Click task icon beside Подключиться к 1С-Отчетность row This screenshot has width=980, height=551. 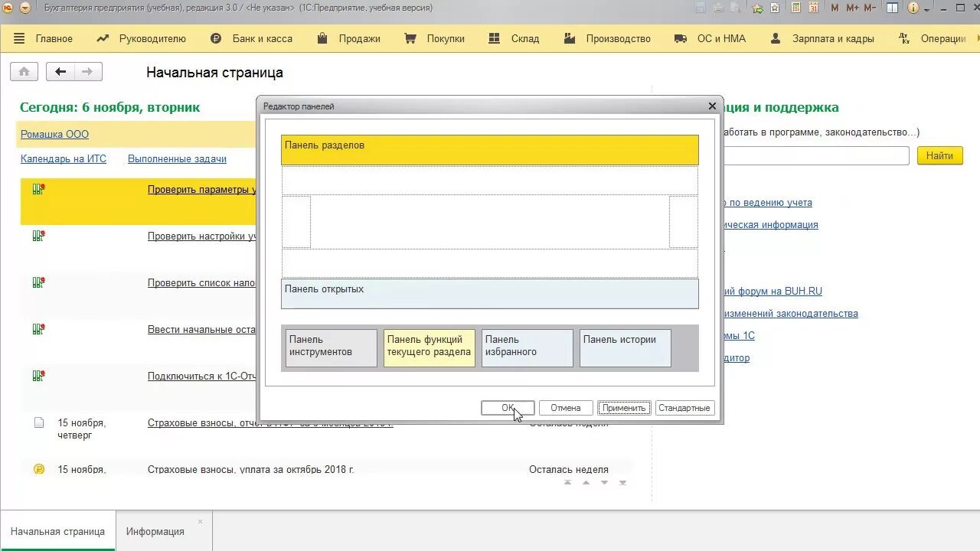pos(38,376)
